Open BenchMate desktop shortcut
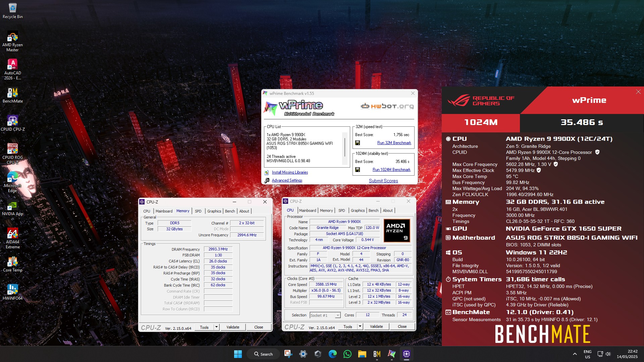The width and height of the screenshot is (644, 362). coord(12,96)
